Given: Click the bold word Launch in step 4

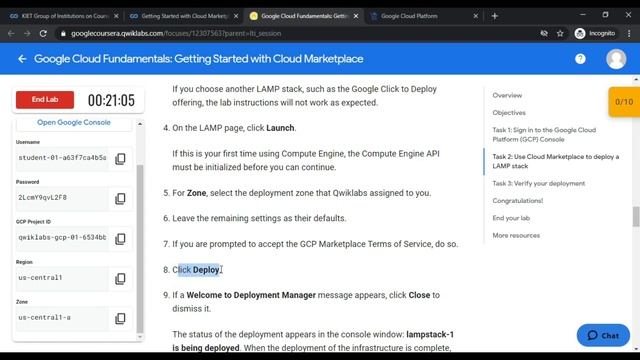Looking at the screenshot, I should (x=280, y=128).
